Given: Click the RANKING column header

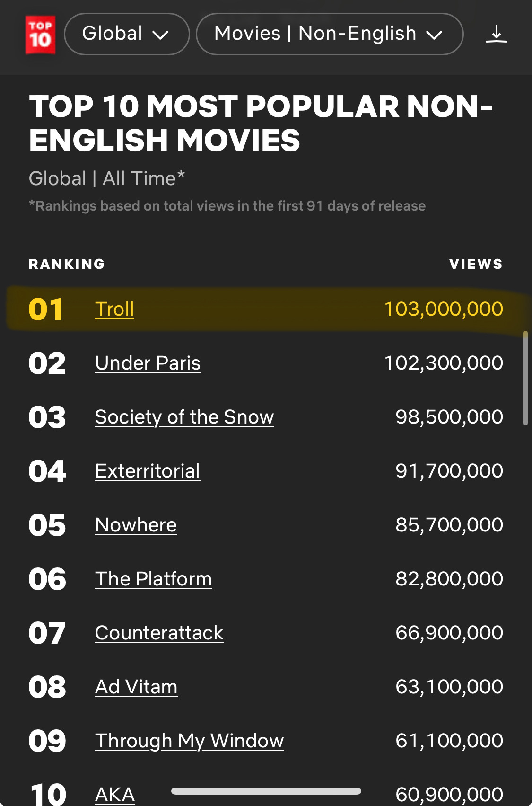Looking at the screenshot, I should pos(67,264).
